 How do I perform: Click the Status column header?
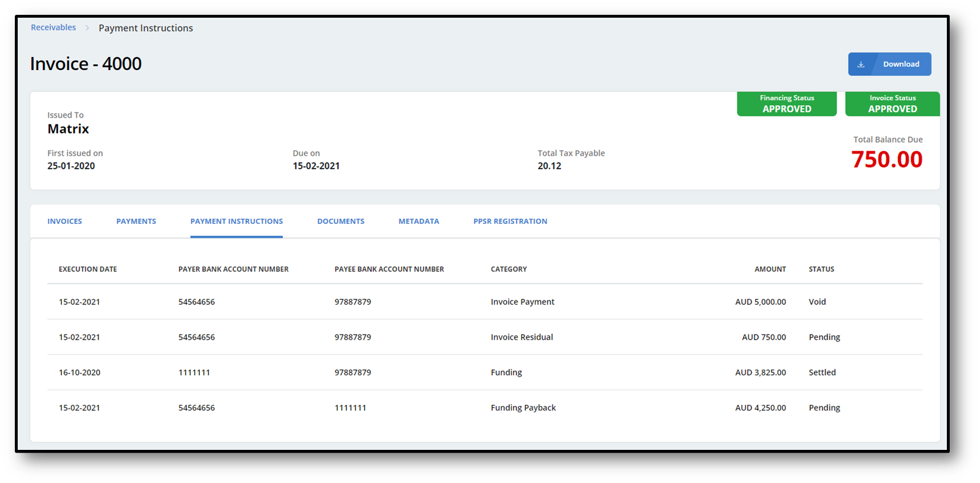821,269
